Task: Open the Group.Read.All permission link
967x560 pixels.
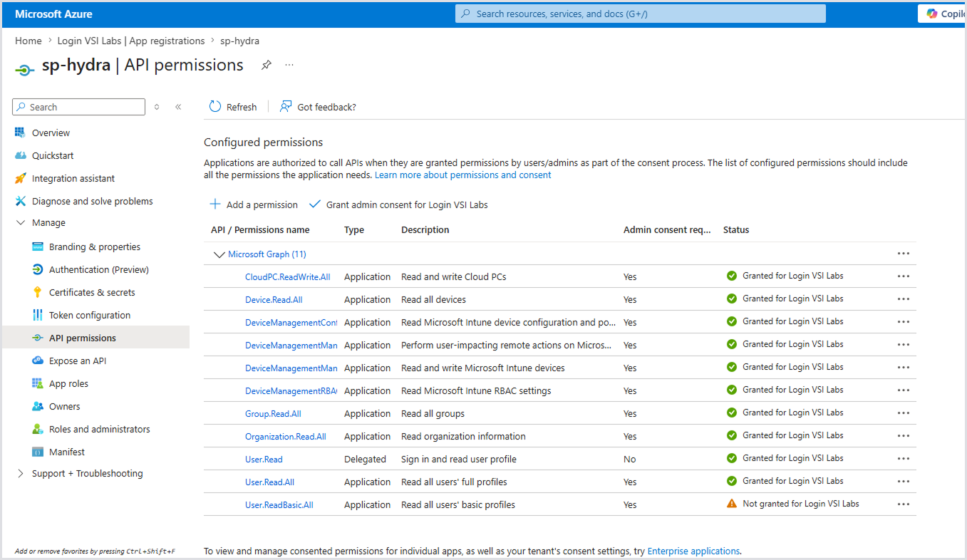Action: pyautogui.click(x=273, y=414)
